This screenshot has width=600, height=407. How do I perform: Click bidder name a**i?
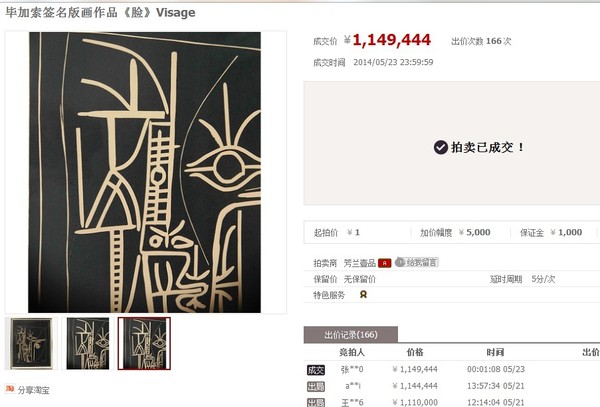point(352,386)
